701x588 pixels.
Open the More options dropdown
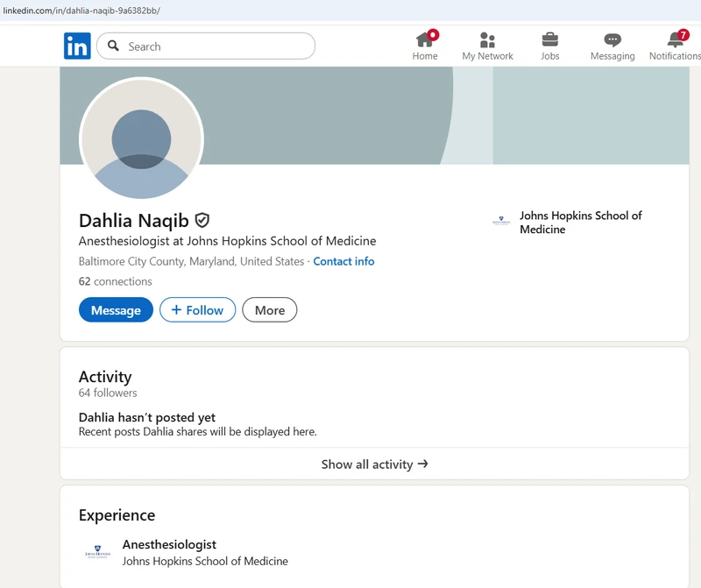click(269, 310)
